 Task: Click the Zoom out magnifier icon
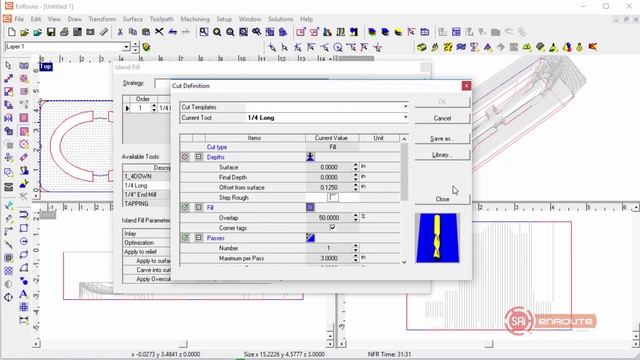click(x=230, y=32)
